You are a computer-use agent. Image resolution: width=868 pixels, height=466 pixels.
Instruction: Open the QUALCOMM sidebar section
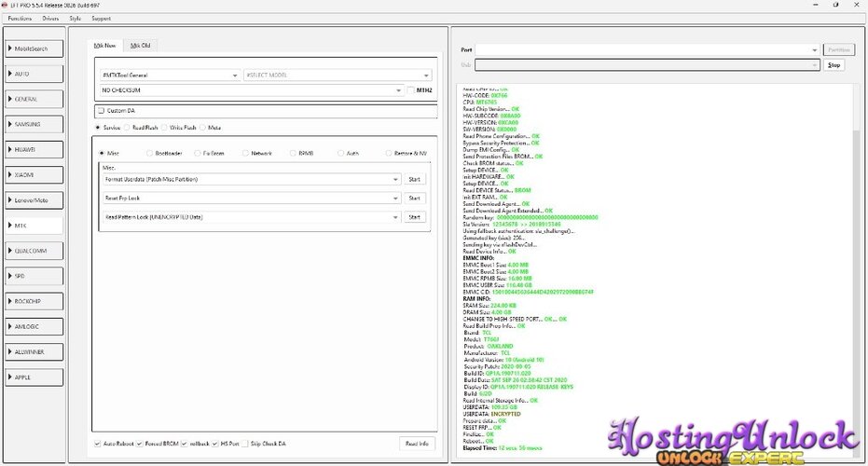pos(34,251)
